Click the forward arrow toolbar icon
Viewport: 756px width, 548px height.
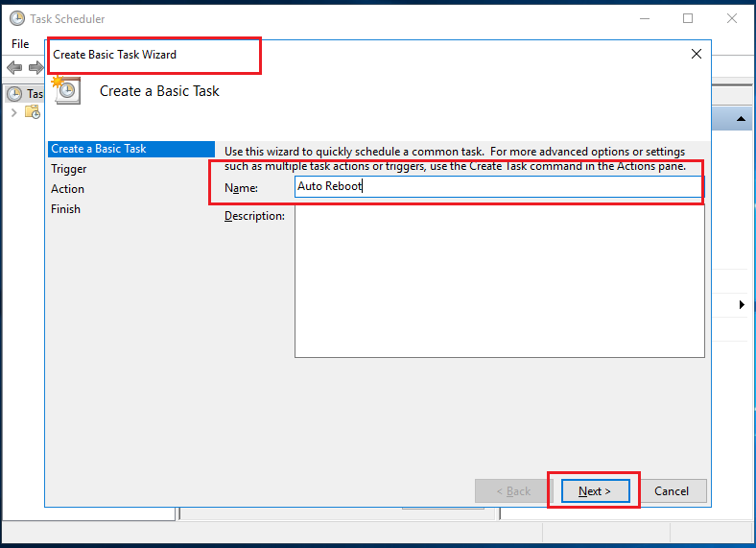pos(36,67)
